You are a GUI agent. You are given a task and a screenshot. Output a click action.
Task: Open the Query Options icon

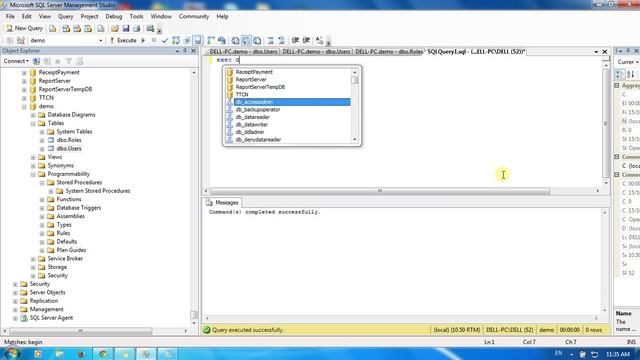[187, 40]
